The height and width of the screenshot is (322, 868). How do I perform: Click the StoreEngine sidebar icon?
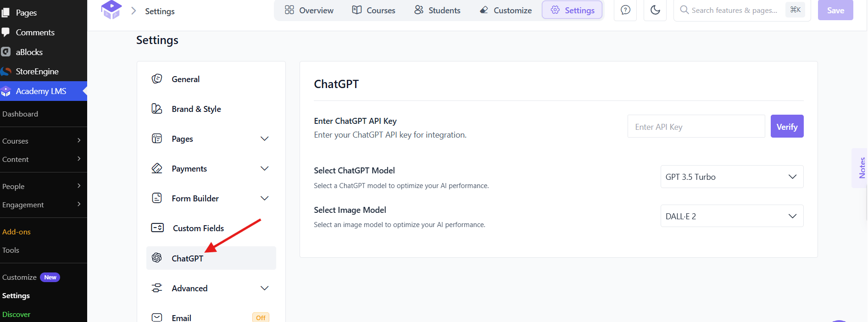(x=6, y=72)
